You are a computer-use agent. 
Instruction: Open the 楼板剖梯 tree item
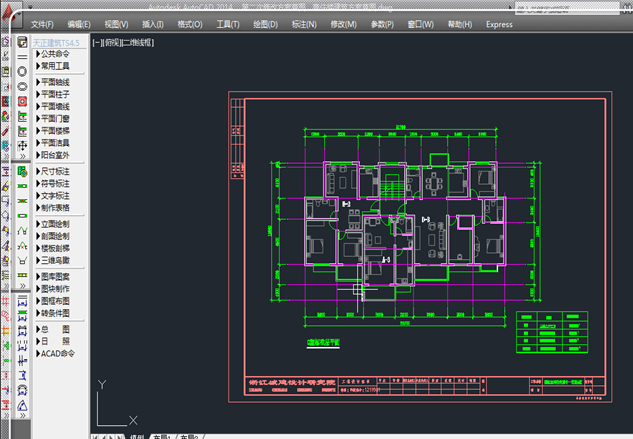(53, 248)
